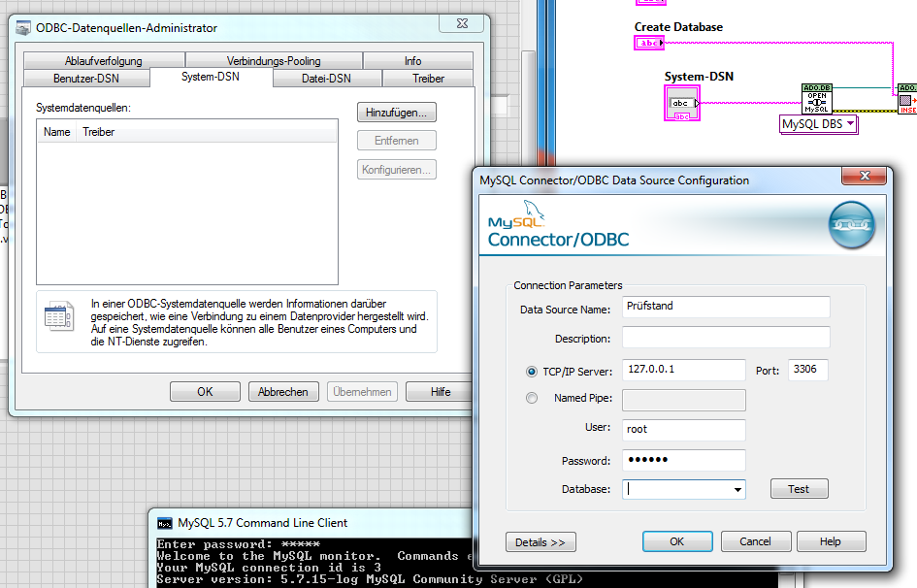Expand the Details >> section

tap(540, 542)
